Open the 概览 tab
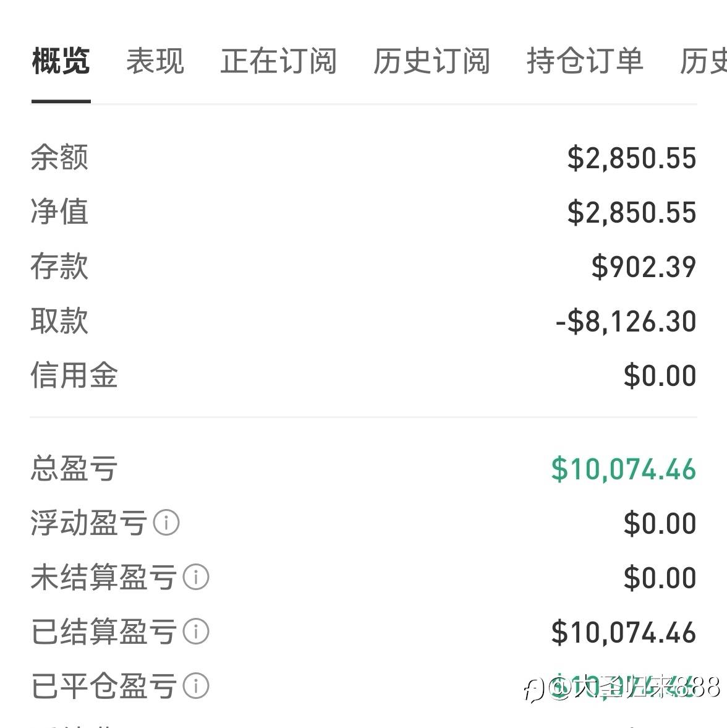Viewport: 727px width, 728px height. (61, 61)
